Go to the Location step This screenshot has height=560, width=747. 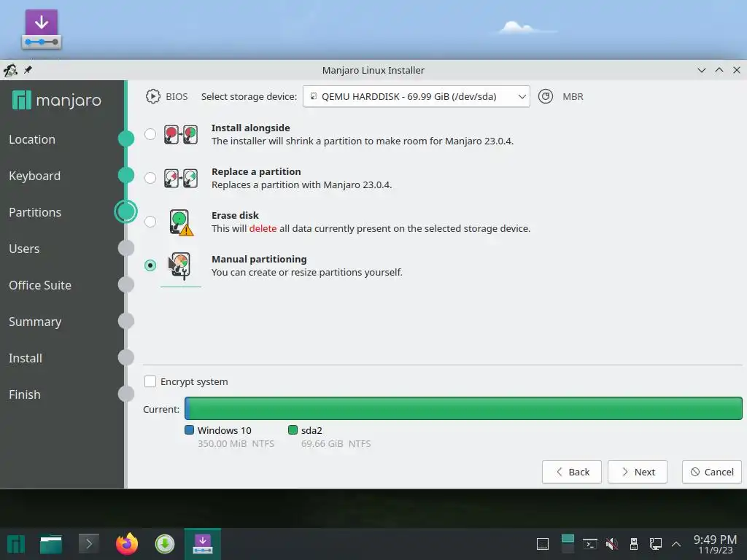click(32, 139)
